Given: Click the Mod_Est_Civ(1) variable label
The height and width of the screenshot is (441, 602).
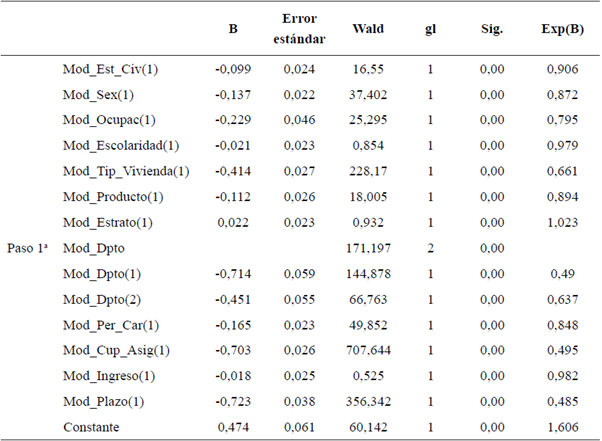Looking at the screenshot, I should click(108, 68).
